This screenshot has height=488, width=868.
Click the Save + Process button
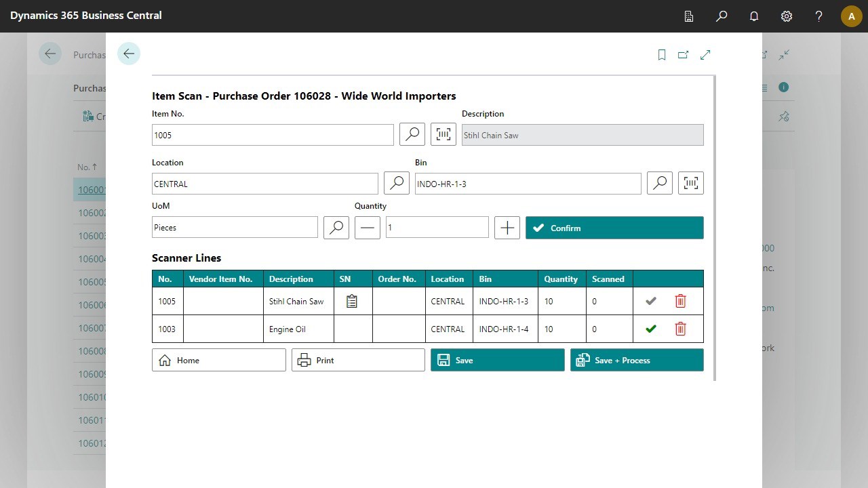636,360
